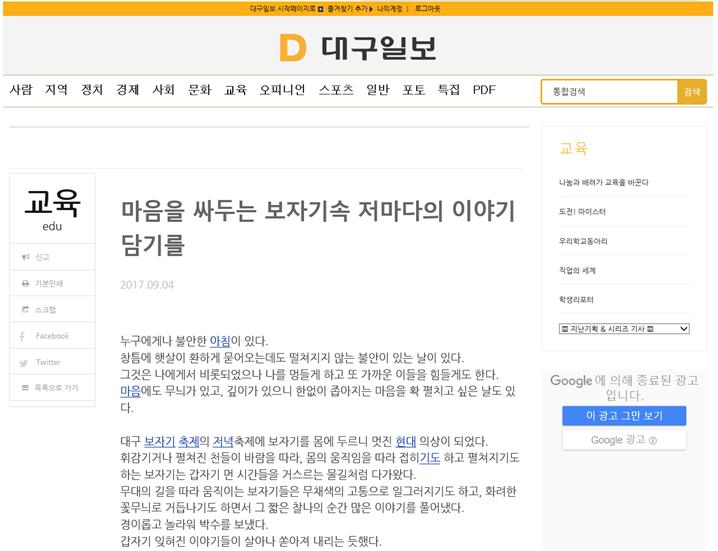Click the 신고 megaphone report icon
Screen dimensions: 718x551
coord(25,257)
